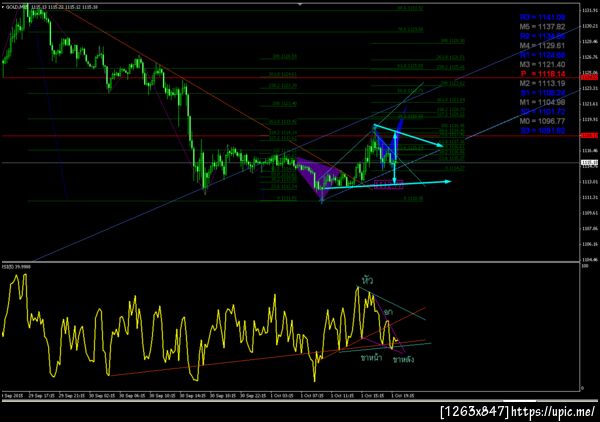600x422 pixels.
Task: Click the Thai label ขาหลัง on RSI
Action: pos(403,359)
